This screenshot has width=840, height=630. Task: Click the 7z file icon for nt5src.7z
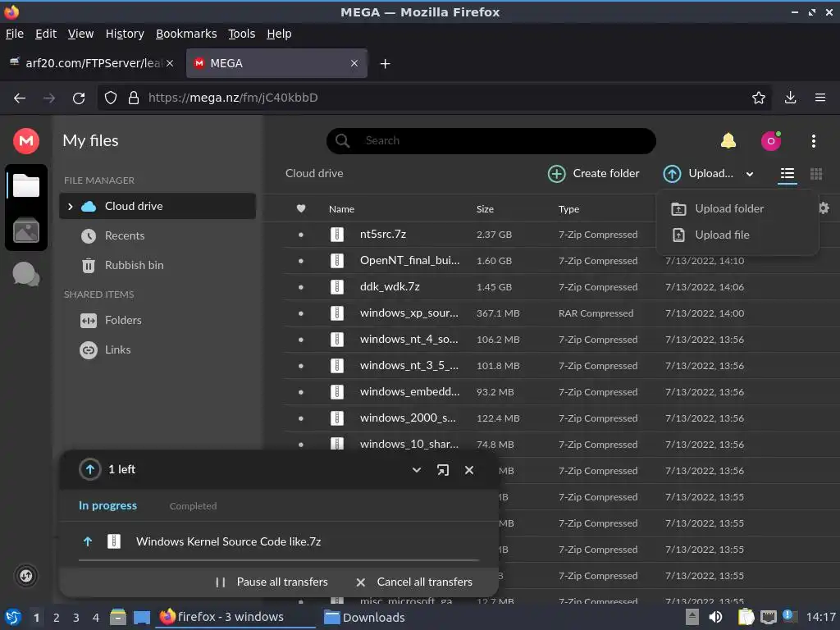click(336, 234)
